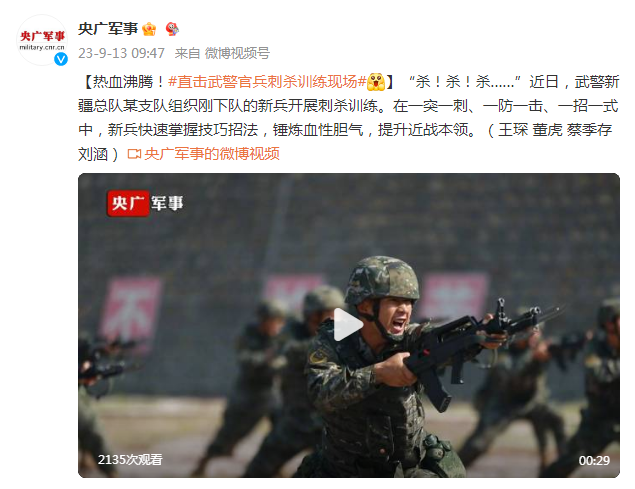This screenshot has height=489, width=635.
Task: Click the blue verified V badge
Action: click(61, 59)
